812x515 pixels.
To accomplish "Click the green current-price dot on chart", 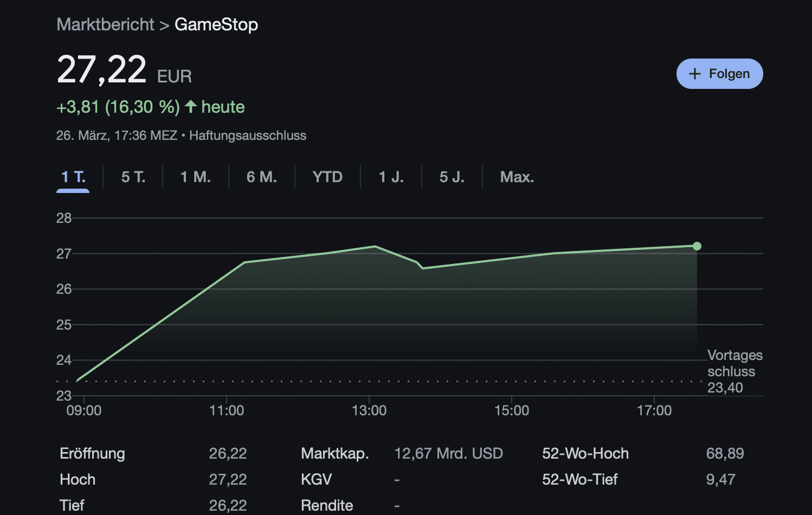I will pyautogui.click(x=697, y=246).
